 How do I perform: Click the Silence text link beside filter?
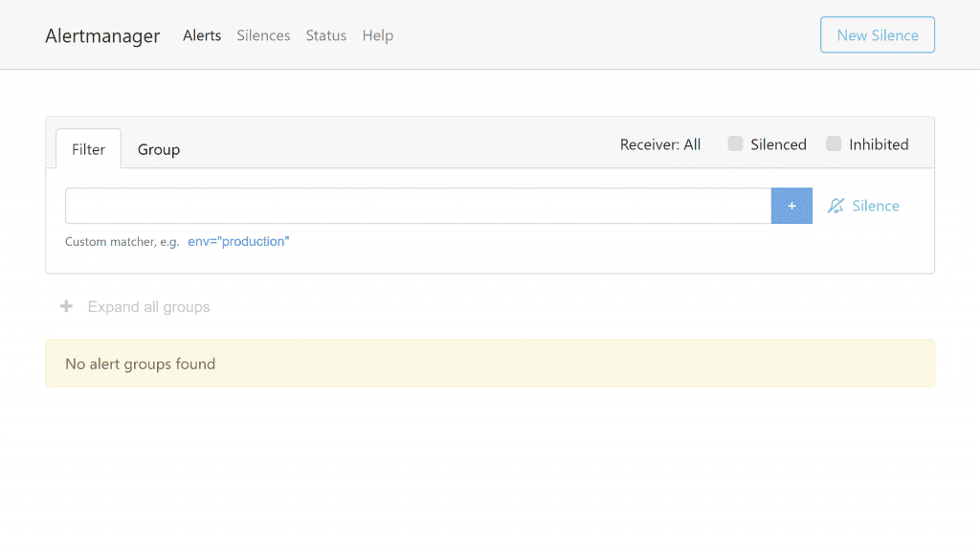tap(876, 206)
